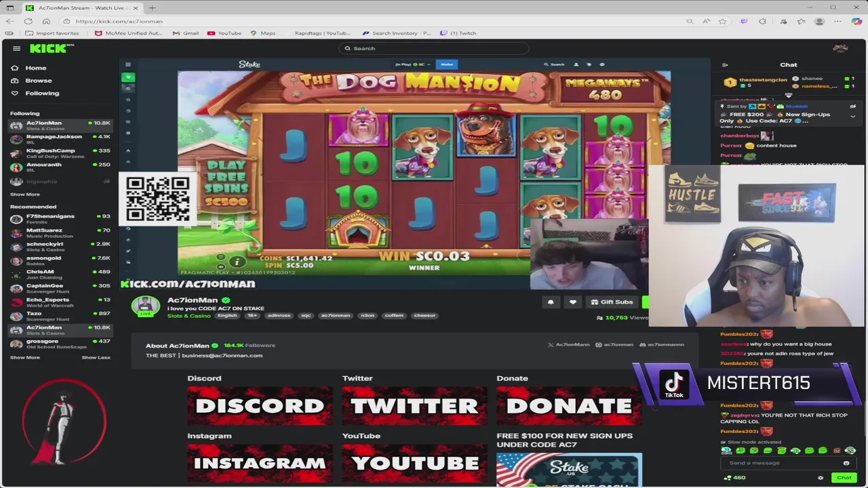Open Browse in the Kick sidebar

[x=32, y=81]
